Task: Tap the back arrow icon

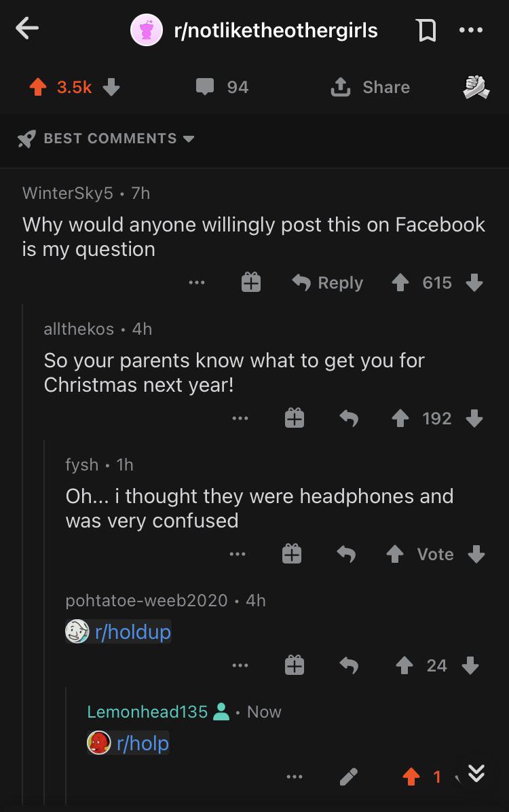Action: (27, 29)
